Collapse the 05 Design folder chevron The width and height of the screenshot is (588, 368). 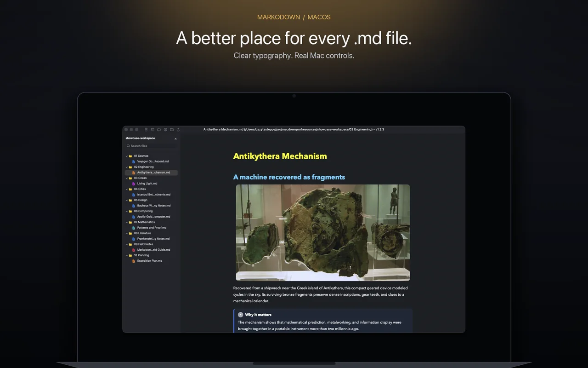[x=126, y=200]
